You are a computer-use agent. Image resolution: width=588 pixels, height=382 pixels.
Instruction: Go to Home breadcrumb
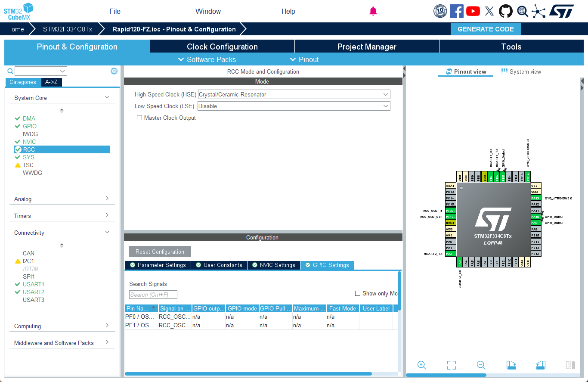pos(15,29)
